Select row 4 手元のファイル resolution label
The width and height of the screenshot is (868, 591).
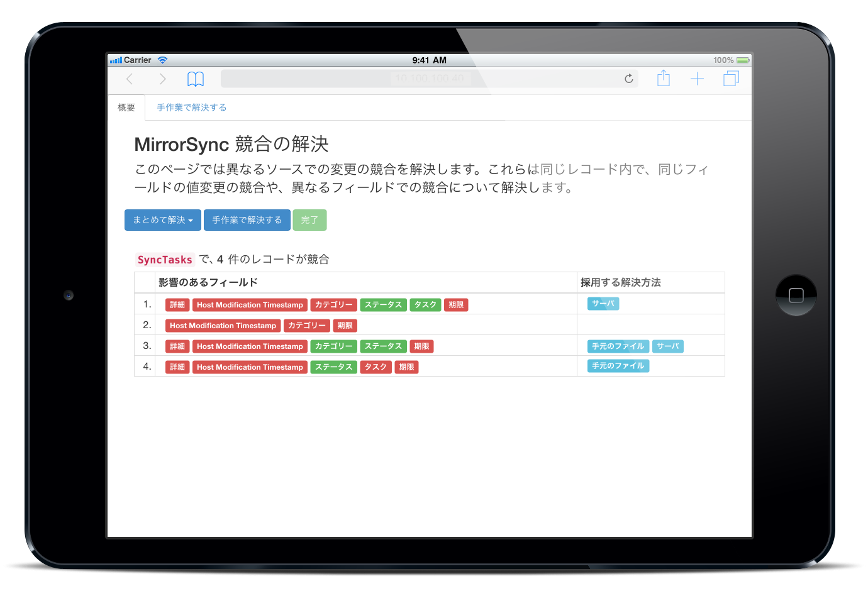[618, 366]
